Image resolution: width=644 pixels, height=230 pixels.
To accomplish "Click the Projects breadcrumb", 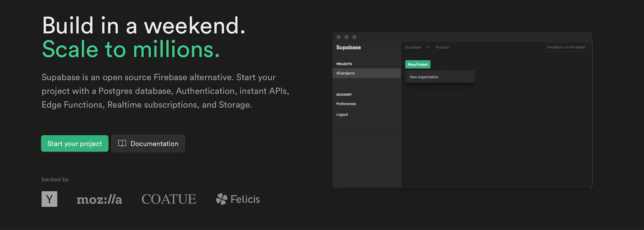I will (442, 47).
